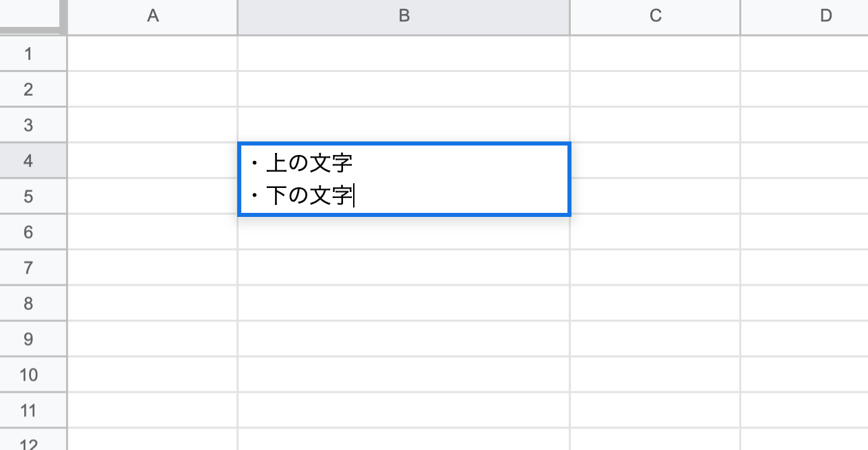This screenshot has height=450, width=868.
Task: Click the select-all corner box
Action: point(32,16)
